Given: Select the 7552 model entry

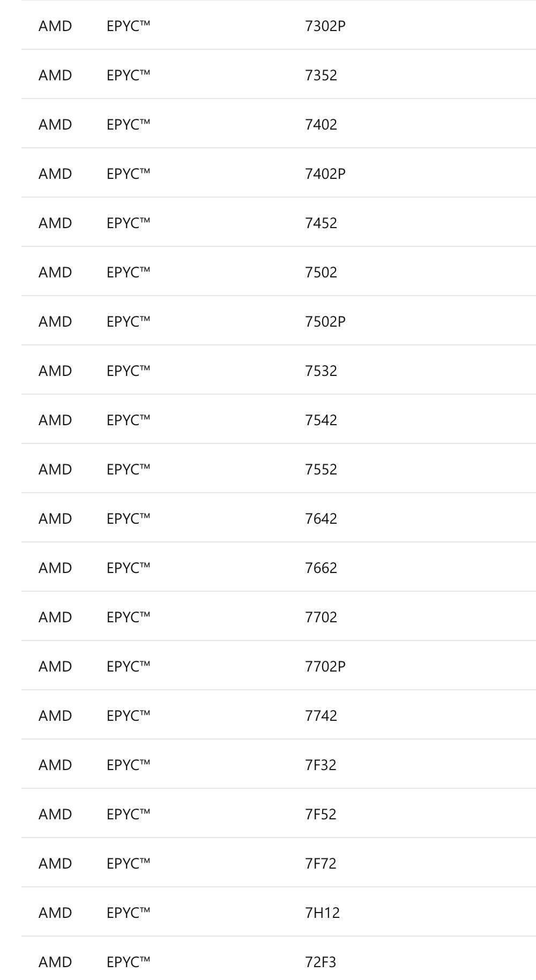Looking at the screenshot, I should tap(321, 470).
